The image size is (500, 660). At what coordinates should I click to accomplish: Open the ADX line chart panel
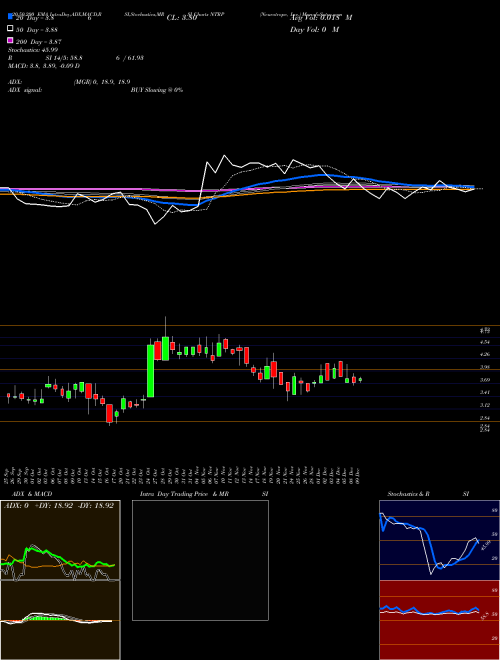[60, 540]
